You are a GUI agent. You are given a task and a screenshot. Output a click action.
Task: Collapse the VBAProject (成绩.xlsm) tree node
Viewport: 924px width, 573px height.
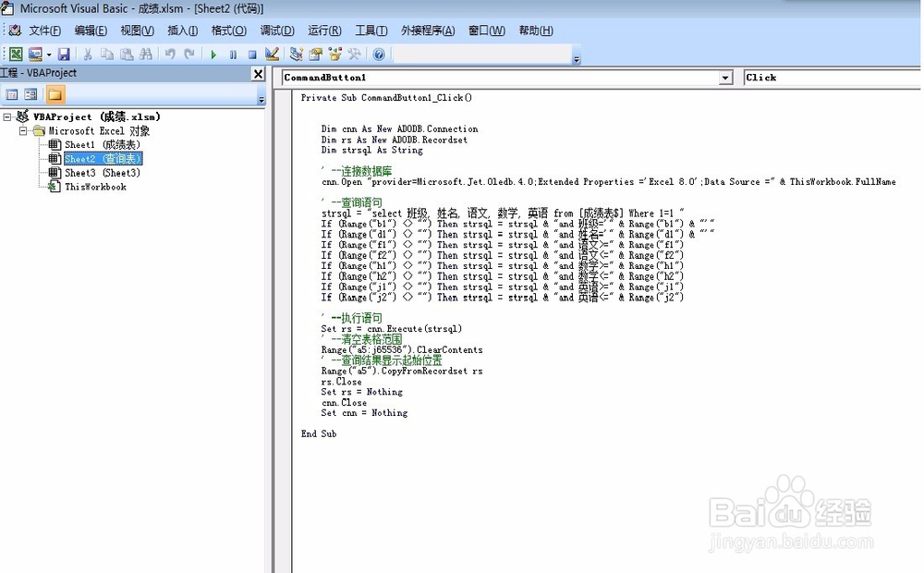(x=7, y=116)
